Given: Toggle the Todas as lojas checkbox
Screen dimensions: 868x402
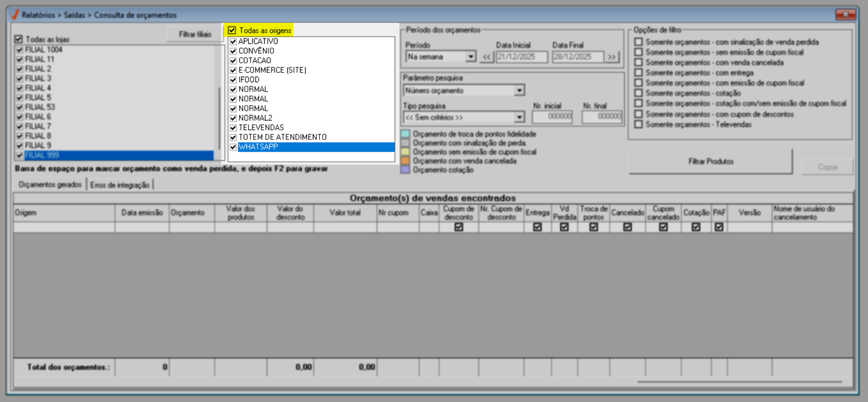Looking at the screenshot, I should click(19, 39).
